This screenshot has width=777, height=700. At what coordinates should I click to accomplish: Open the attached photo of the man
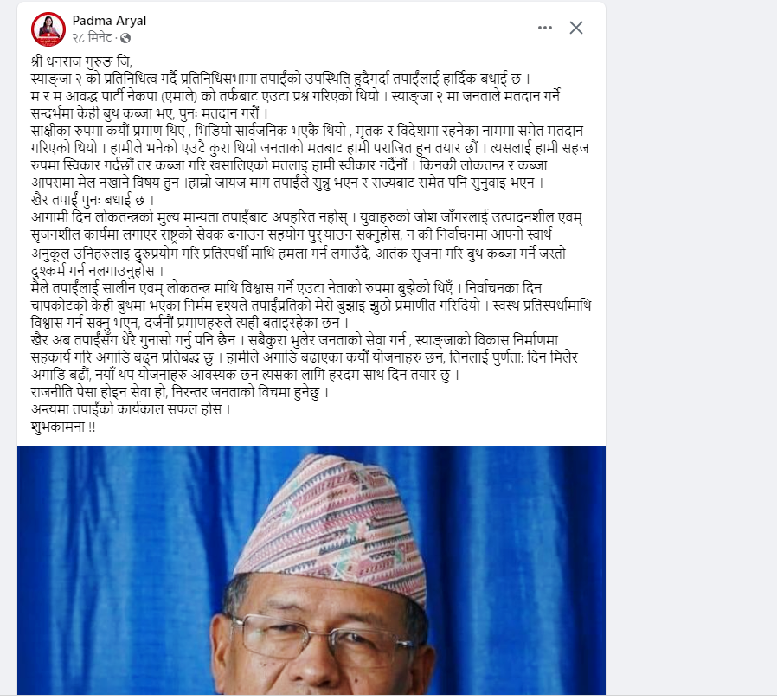click(x=311, y=570)
